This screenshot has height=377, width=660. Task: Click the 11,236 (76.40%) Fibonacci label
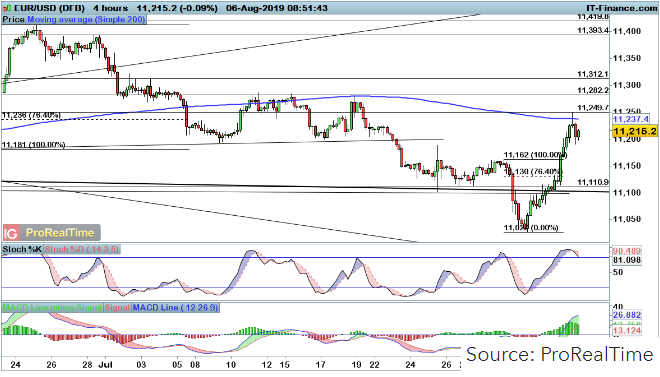32,115
